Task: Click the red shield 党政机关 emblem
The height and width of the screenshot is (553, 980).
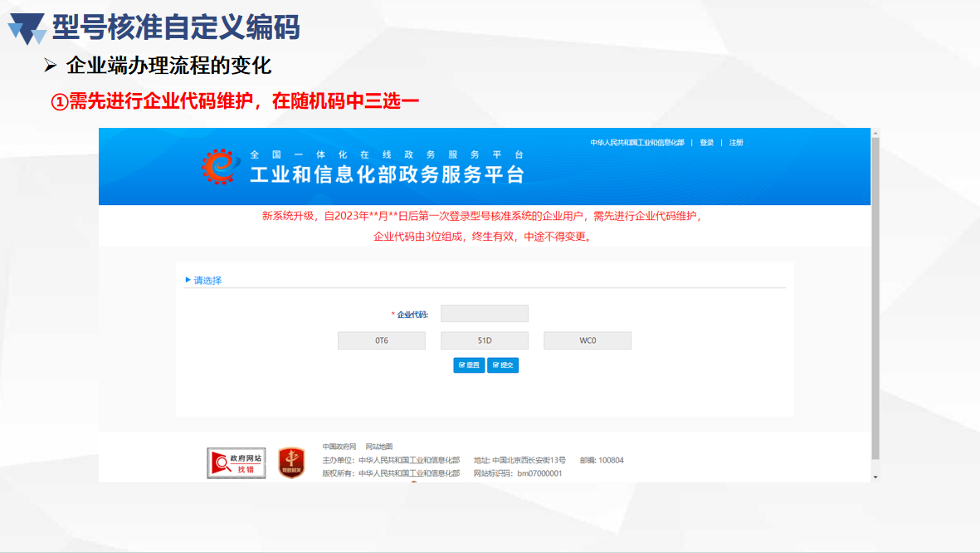Action: click(291, 462)
